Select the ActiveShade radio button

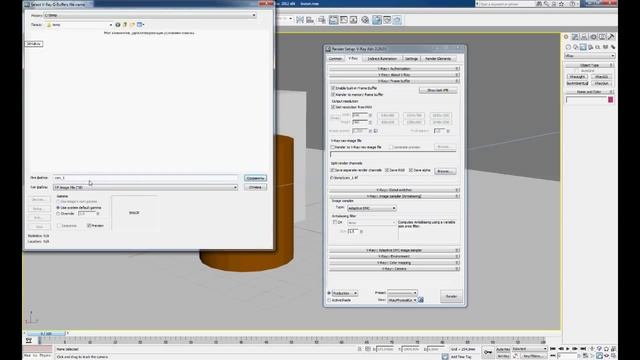329,300
